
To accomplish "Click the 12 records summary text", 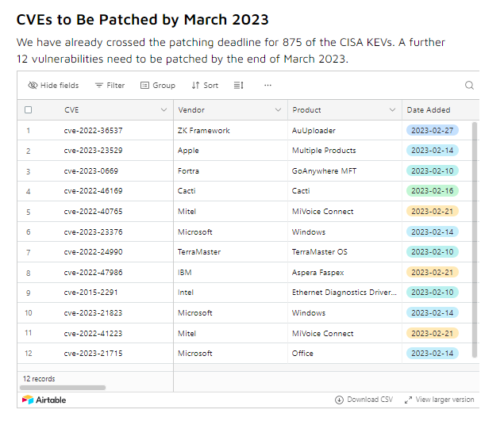I will [x=39, y=379].
